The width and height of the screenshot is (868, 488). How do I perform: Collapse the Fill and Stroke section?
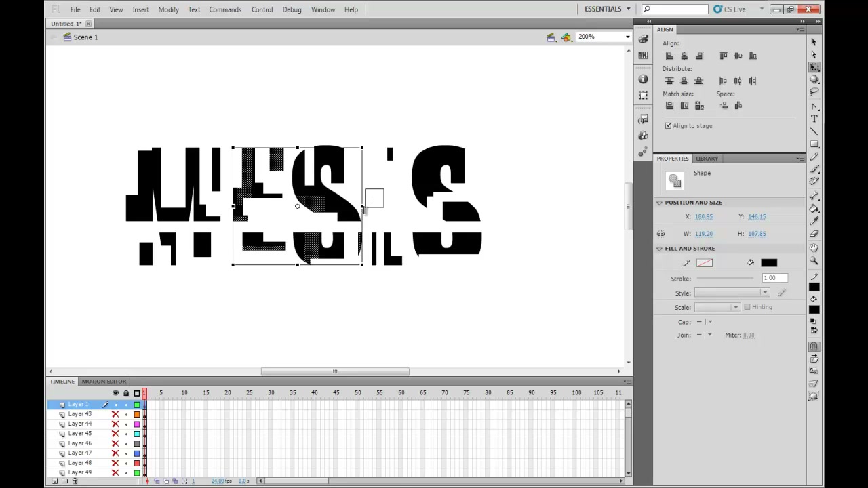pos(659,249)
